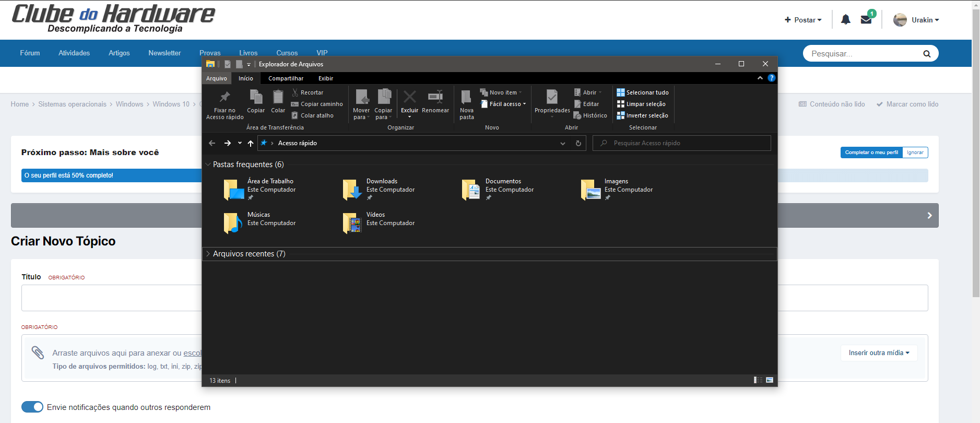
Task: Click the Pesquisar Acesso rápido field
Action: (x=682, y=143)
